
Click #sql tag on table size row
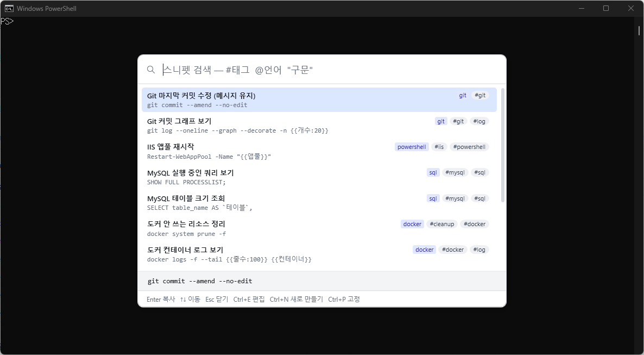point(479,198)
